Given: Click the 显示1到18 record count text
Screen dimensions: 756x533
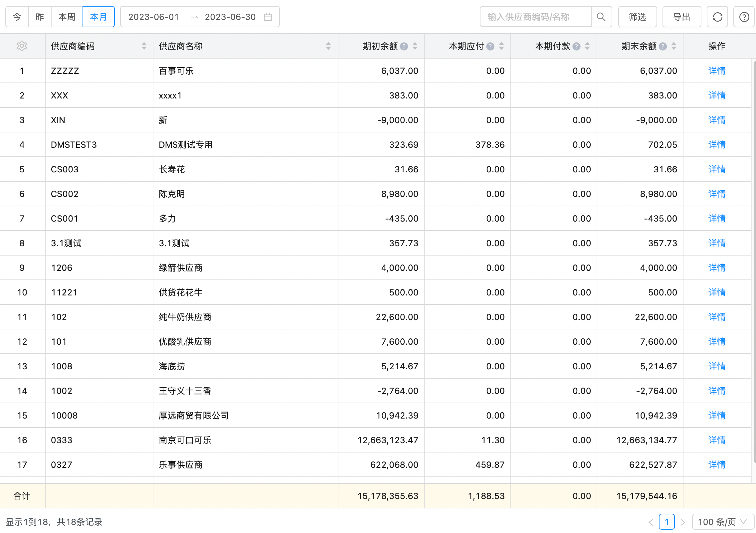Looking at the screenshot, I should pos(54,522).
